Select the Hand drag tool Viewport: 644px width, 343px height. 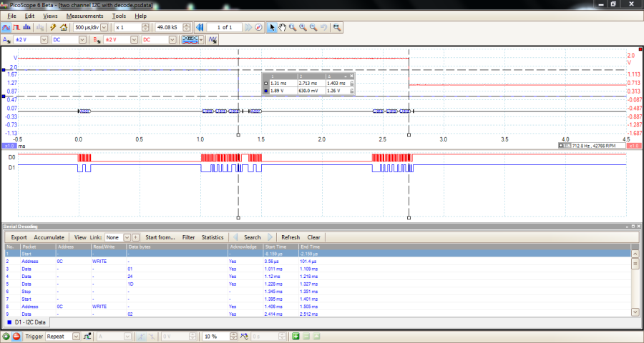click(282, 27)
